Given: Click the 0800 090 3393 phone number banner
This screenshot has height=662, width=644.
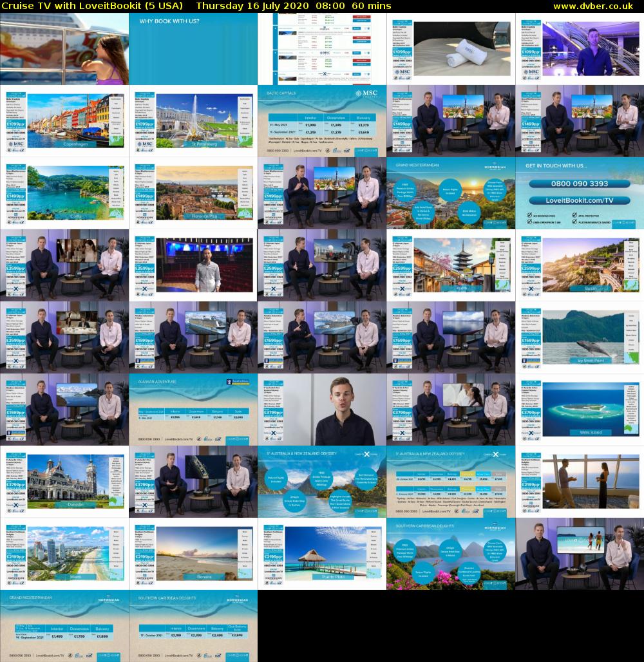Looking at the screenshot, I should pyautogui.click(x=580, y=184).
